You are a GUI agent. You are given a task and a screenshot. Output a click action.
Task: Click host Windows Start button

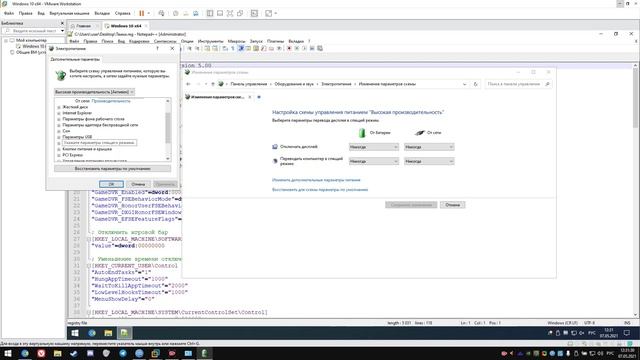click(8, 353)
